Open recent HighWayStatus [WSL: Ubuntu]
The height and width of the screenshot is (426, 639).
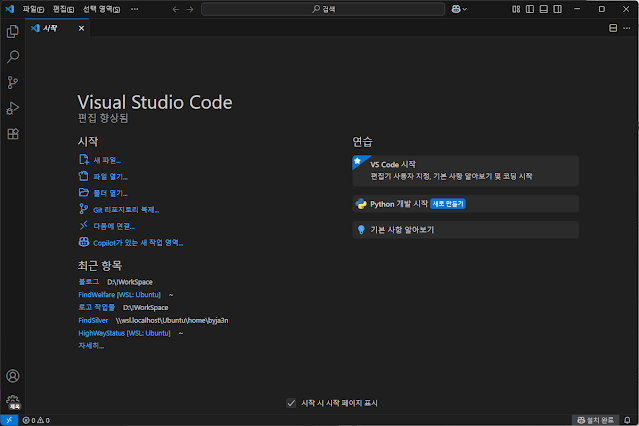pos(124,333)
